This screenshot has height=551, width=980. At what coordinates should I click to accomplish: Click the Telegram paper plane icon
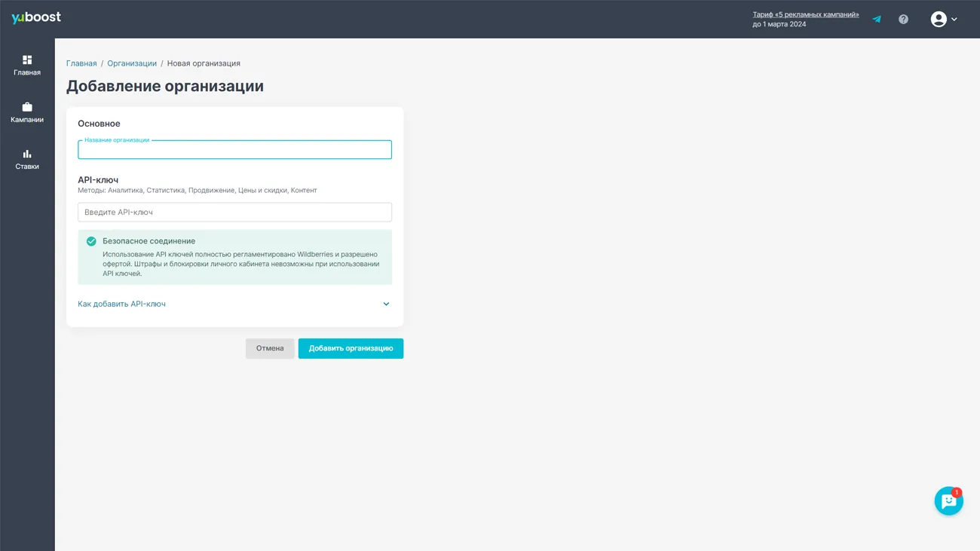click(x=877, y=19)
